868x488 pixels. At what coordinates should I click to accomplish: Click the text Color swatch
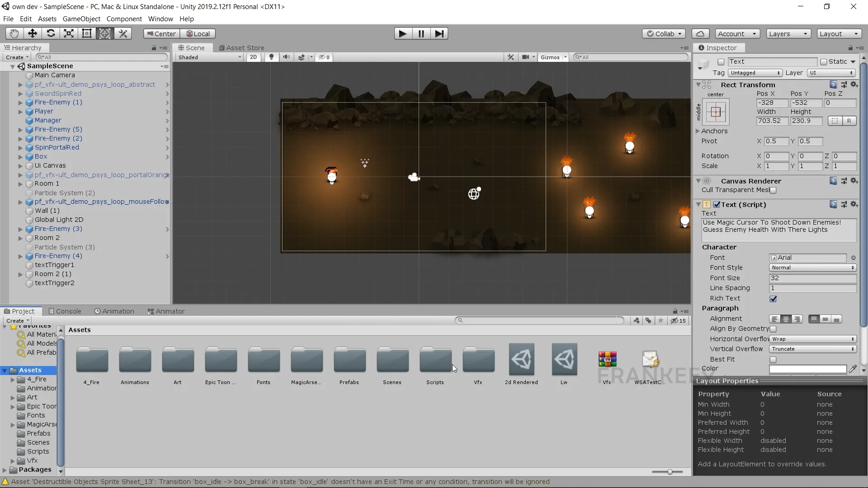pyautogui.click(x=807, y=369)
